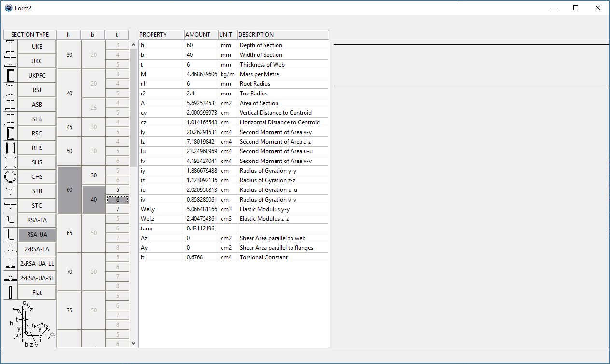The width and height of the screenshot is (610, 364).
Task: Select the SHS section type
Action: 37,162
